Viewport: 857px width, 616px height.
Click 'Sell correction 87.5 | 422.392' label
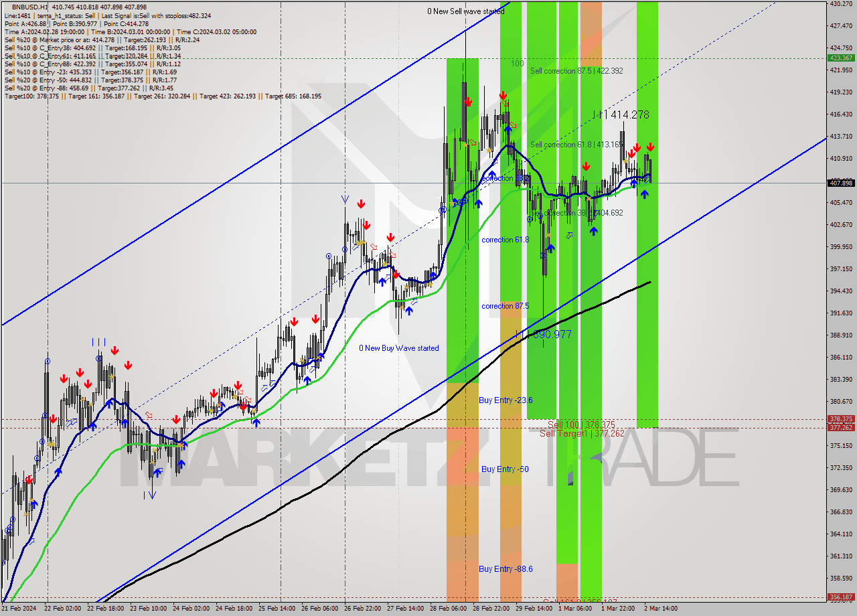576,71
